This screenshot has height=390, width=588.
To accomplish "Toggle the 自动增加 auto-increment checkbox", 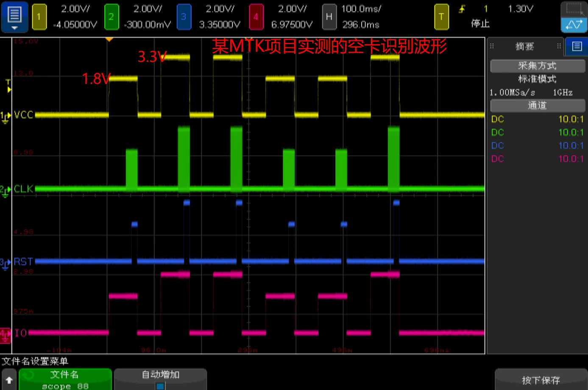I will click(x=160, y=386).
